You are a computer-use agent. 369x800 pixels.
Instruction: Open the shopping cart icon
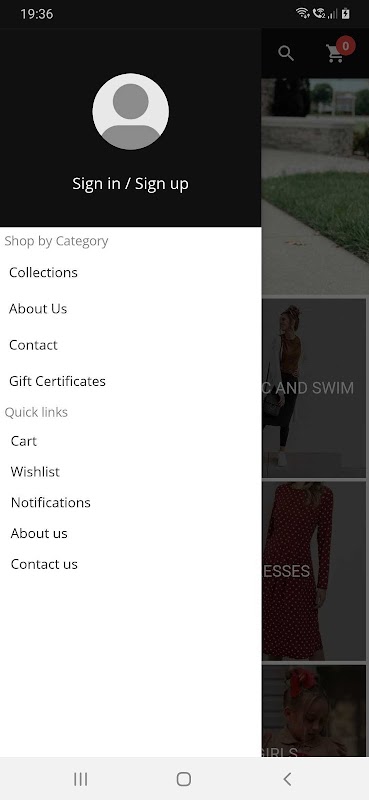click(x=335, y=54)
